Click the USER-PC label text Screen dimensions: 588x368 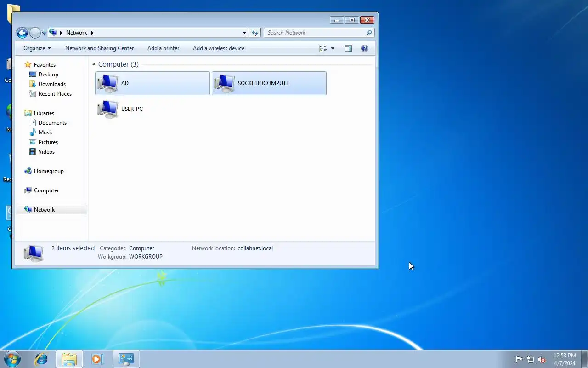(x=132, y=109)
